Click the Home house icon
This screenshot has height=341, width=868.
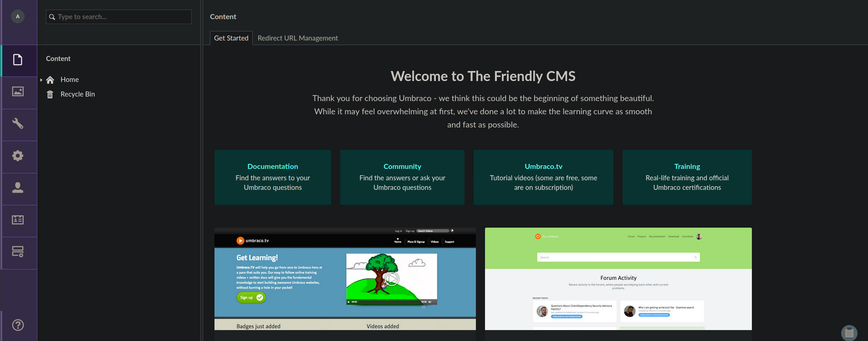coord(50,80)
